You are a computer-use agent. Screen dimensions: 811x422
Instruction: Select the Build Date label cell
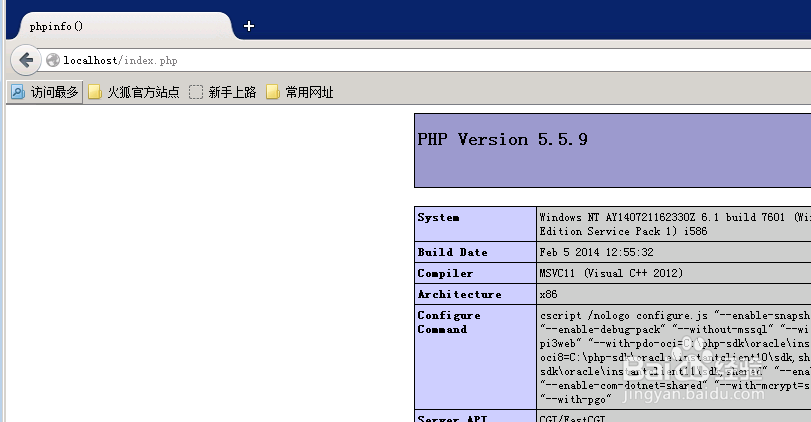point(475,252)
